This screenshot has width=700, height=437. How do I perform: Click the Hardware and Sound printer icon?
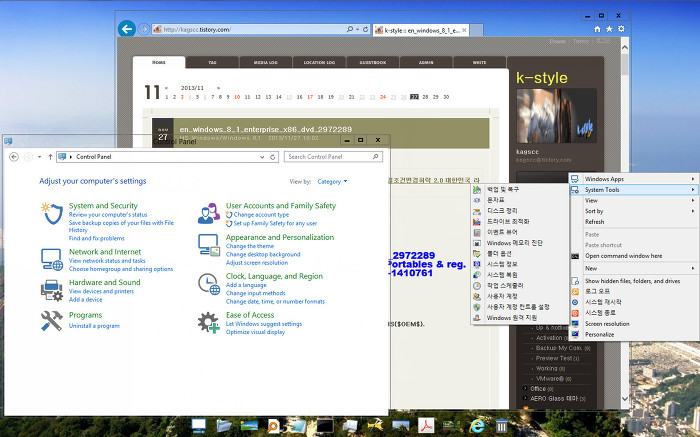click(x=52, y=290)
